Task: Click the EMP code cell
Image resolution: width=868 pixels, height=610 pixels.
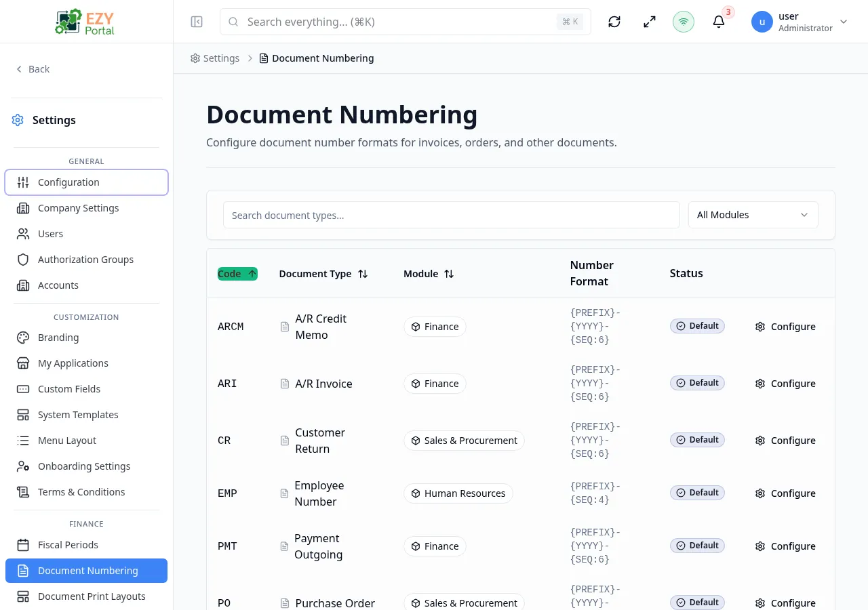Action: click(227, 493)
